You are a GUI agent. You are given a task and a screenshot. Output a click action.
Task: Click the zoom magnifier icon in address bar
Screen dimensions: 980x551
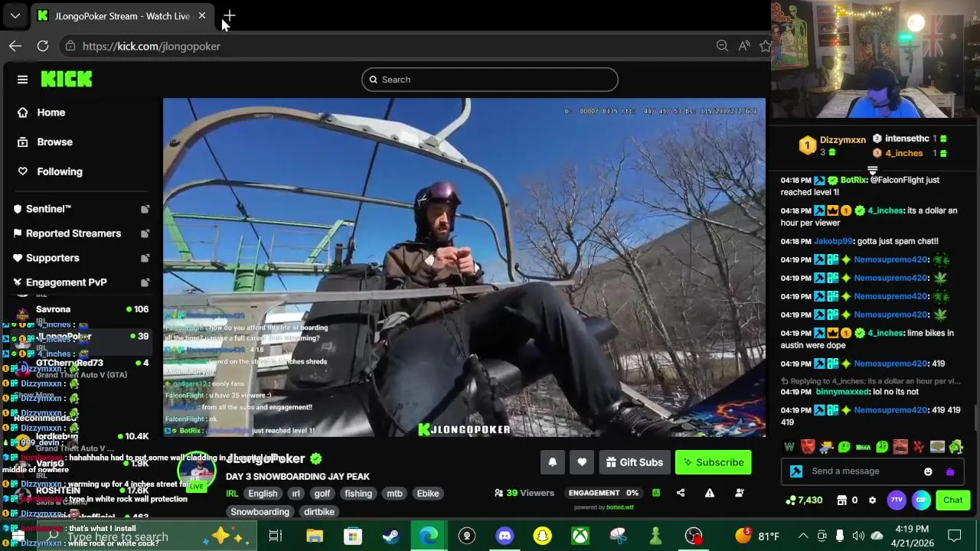click(x=722, y=46)
